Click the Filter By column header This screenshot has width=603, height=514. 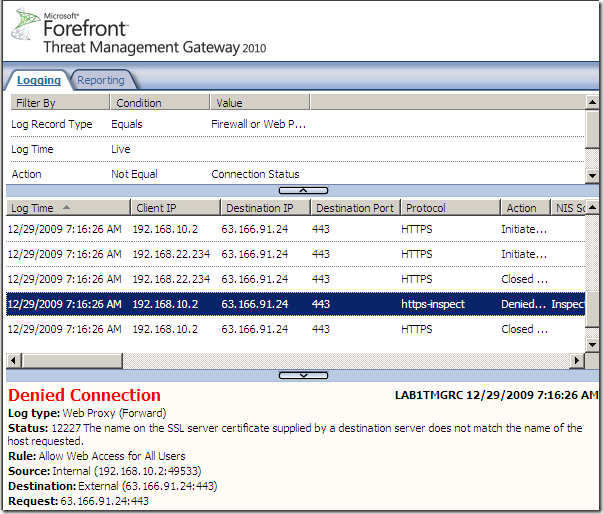click(x=60, y=103)
